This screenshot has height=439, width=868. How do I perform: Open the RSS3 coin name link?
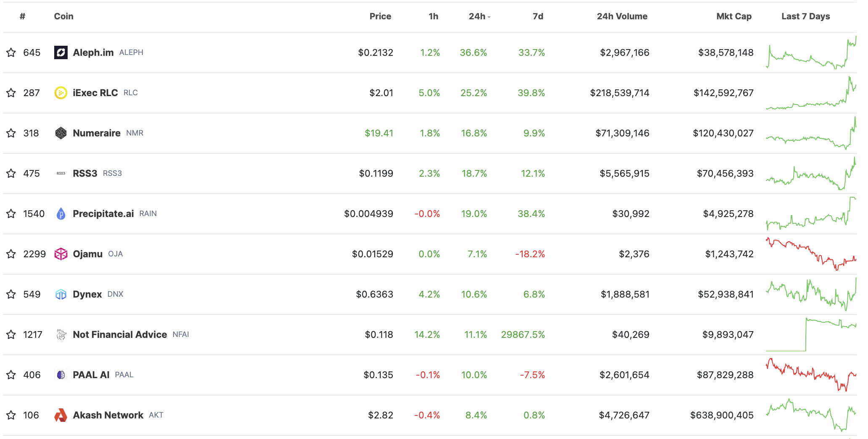point(85,173)
